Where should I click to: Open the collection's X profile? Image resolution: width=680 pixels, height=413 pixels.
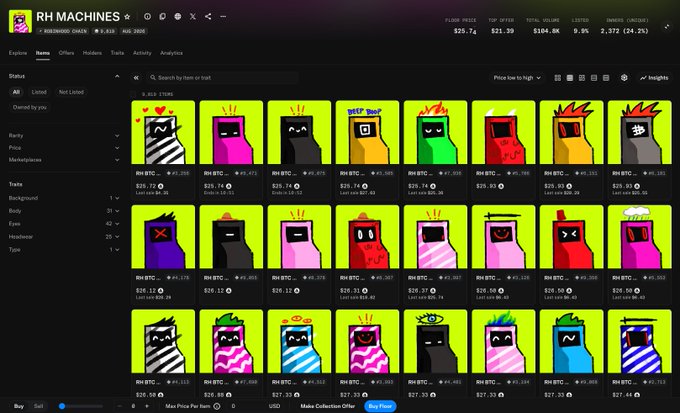click(193, 16)
